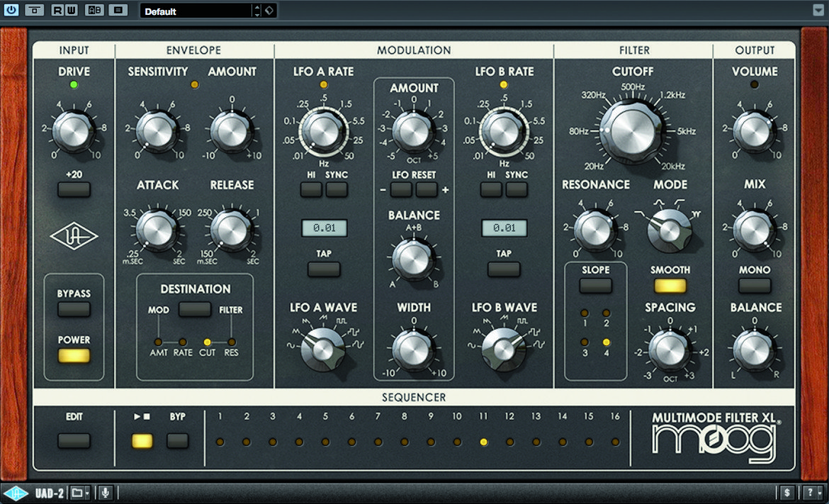The height and width of the screenshot is (504, 829).
Task: Click the LFO Reset minus button
Action: [x=401, y=190]
